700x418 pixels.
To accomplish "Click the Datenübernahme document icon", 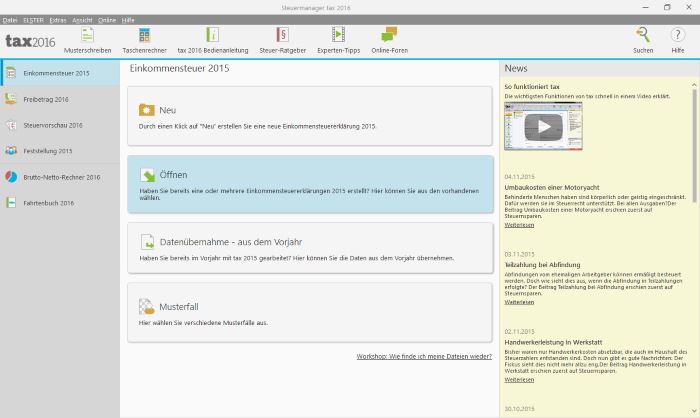I will [147, 242].
